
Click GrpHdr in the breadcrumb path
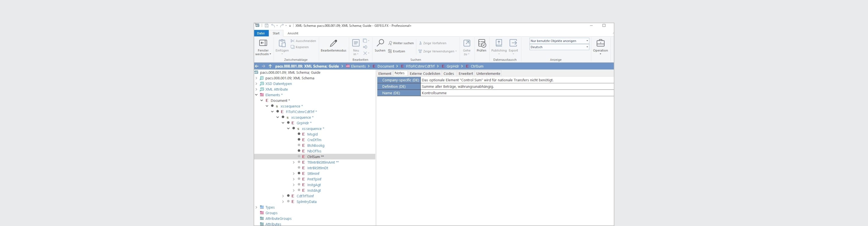pyautogui.click(x=453, y=66)
